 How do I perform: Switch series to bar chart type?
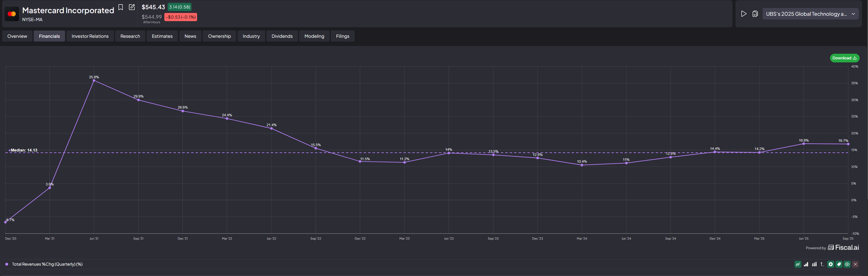pos(806,264)
